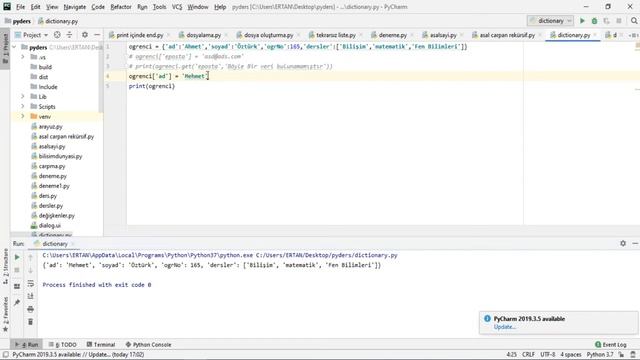Expand the venv folder
Image resolution: width=640 pixels, height=360 pixels.
tap(23, 116)
